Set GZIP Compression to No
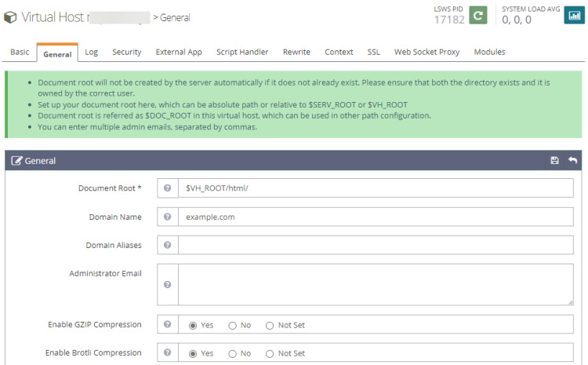This screenshot has width=588, height=365. (x=233, y=326)
